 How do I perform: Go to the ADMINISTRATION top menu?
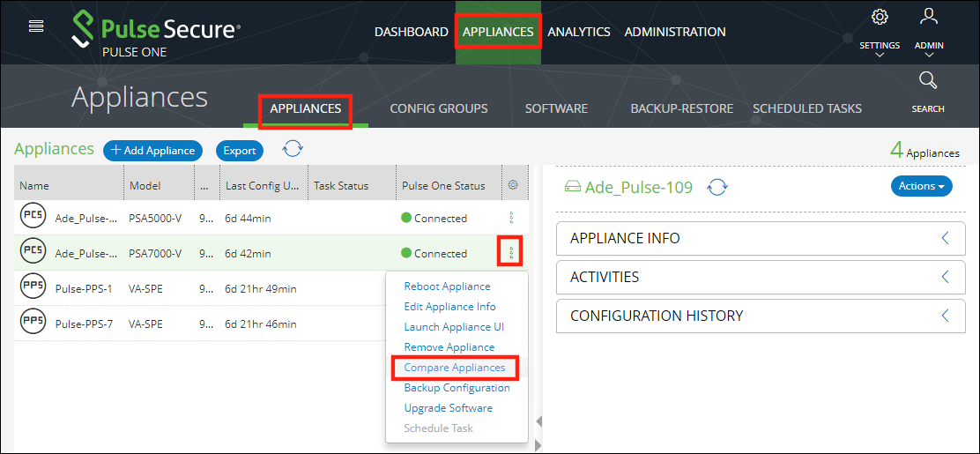[x=675, y=31]
